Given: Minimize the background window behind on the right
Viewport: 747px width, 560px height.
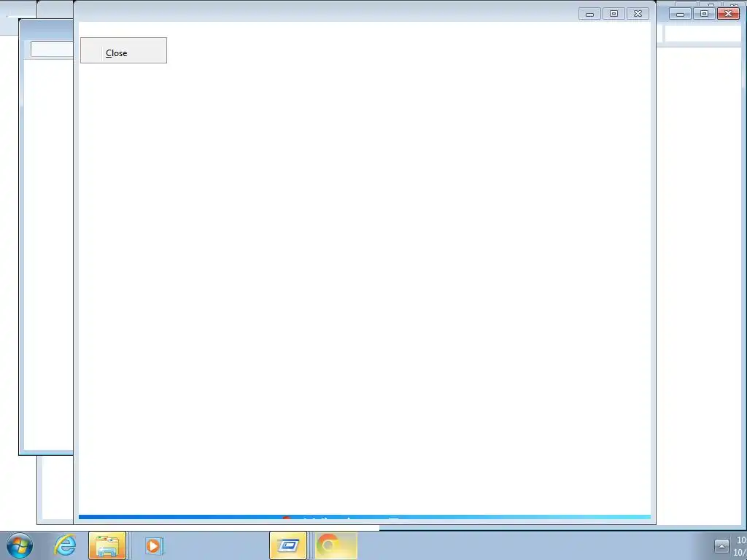Looking at the screenshot, I should [x=680, y=14].
